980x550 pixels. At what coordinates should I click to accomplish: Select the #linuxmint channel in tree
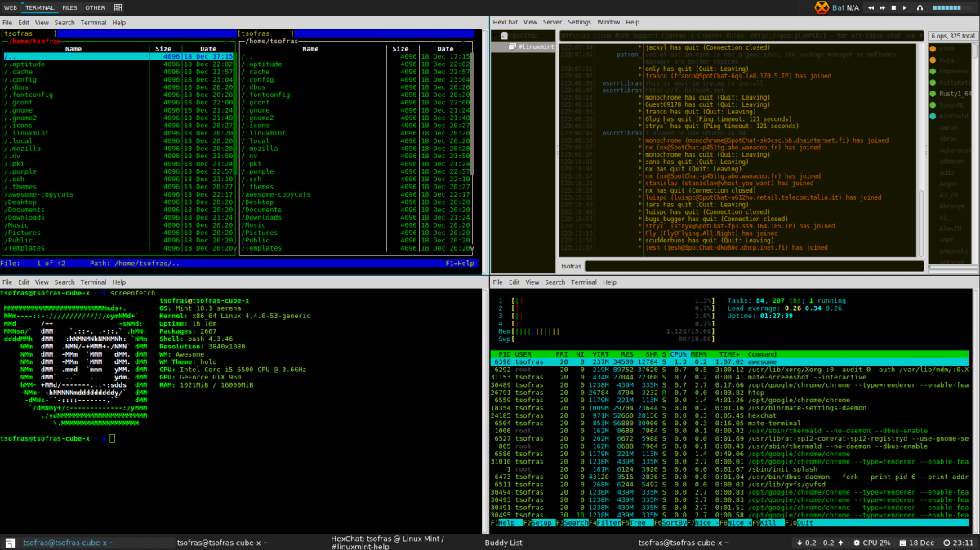click(x=536, y=47)
